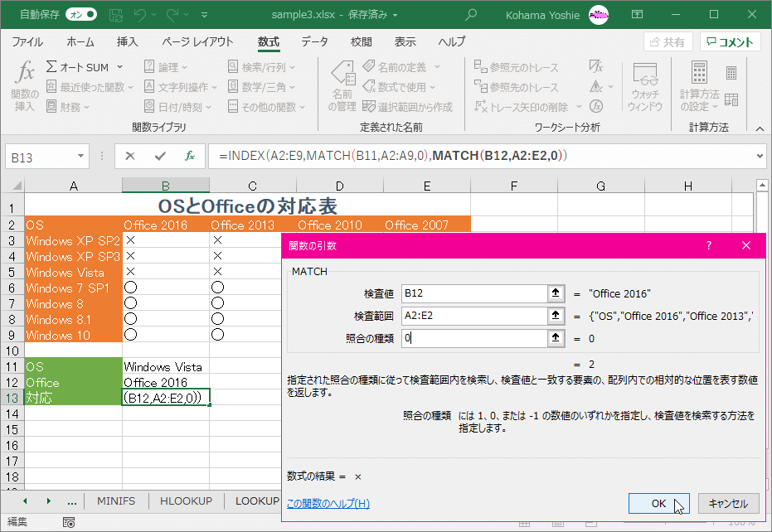Collapse dialog for 検査範囲 range selection
This screenshot has width=772, height=532.
point(556,316)
